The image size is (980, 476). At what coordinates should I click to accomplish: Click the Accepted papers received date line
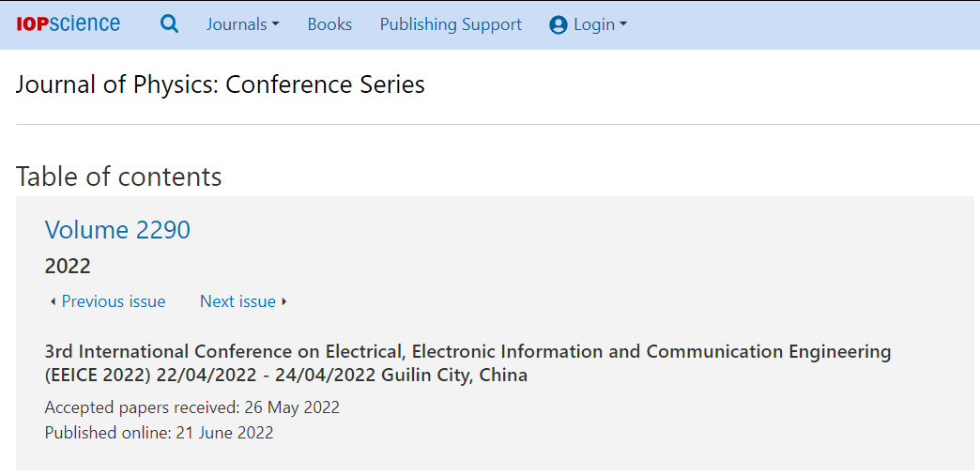(191, 407)
